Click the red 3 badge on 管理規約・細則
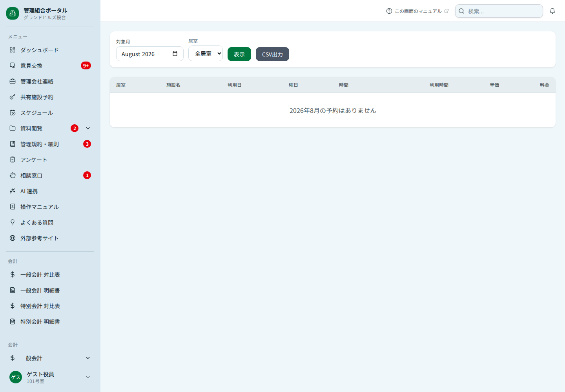The width and height of the screenshot is (565, 392). [87, 144]
